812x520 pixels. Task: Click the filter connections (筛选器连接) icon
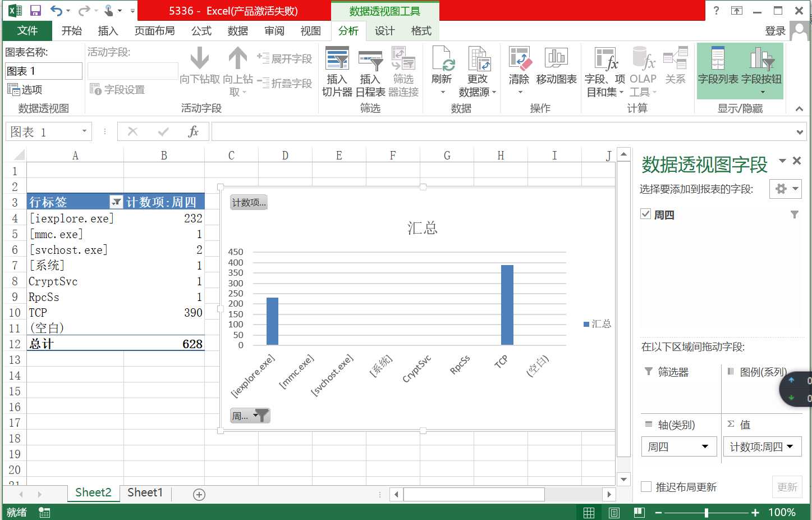tap(403, 72)
